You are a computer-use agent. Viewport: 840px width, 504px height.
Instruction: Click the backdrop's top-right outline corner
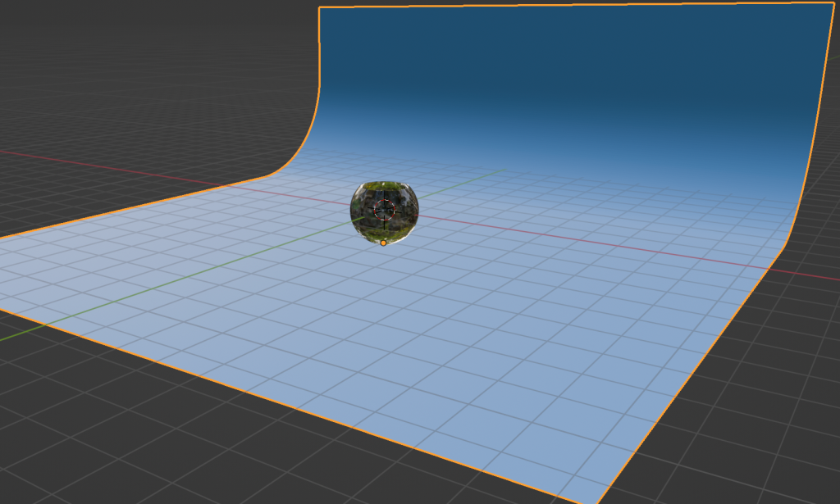833,2
